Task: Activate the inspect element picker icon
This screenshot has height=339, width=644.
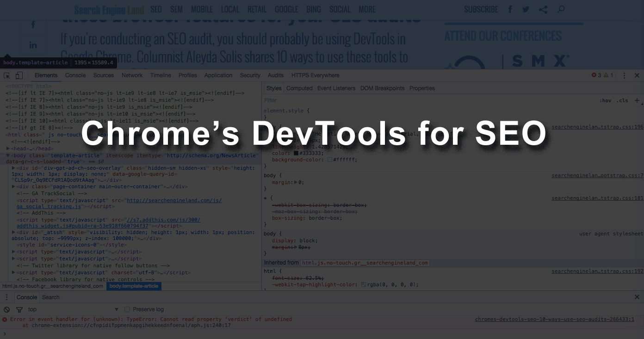Action: pyautogui.click(x=7, y=75)
